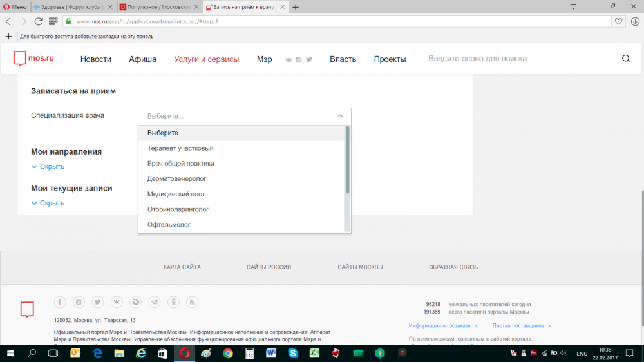
Task: Pick 'Оториноларинголог' from the specialization list
Action: point(178,209)
